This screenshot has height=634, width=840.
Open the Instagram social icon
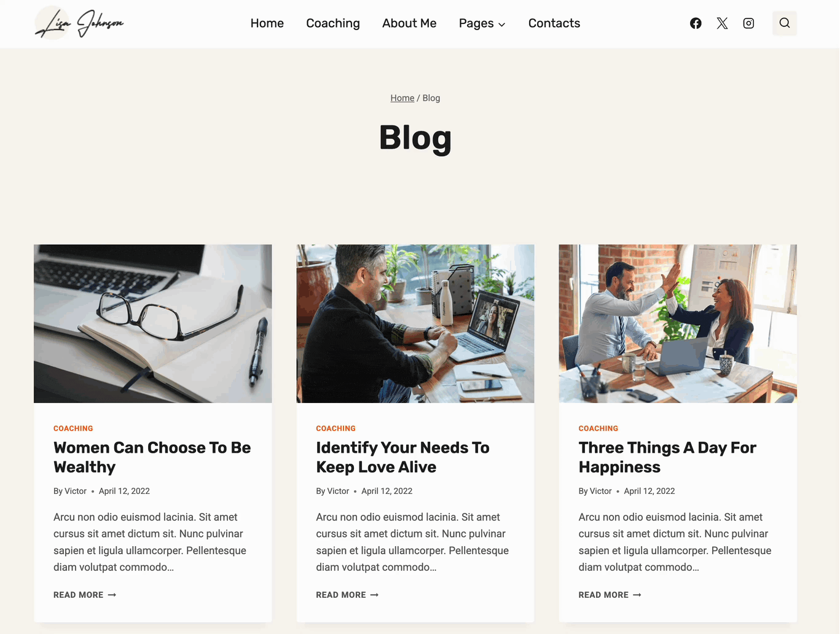748,23
